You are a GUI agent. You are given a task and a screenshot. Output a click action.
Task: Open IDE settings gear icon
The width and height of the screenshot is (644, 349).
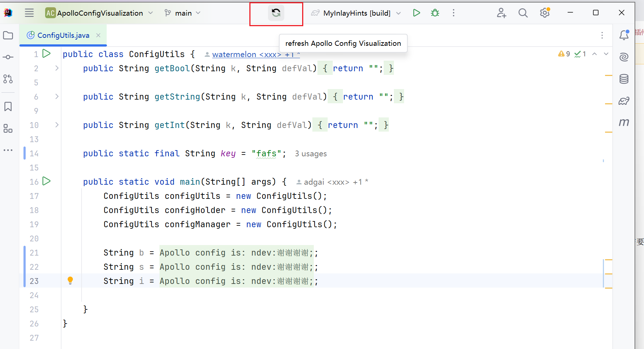(x=545, y=13)
